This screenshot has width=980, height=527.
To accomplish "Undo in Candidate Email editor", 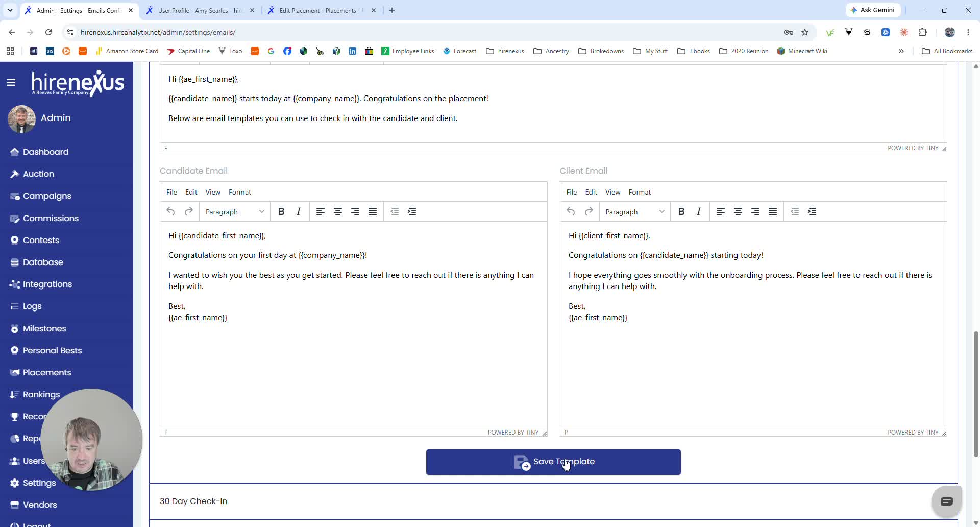I will (171, 211).
